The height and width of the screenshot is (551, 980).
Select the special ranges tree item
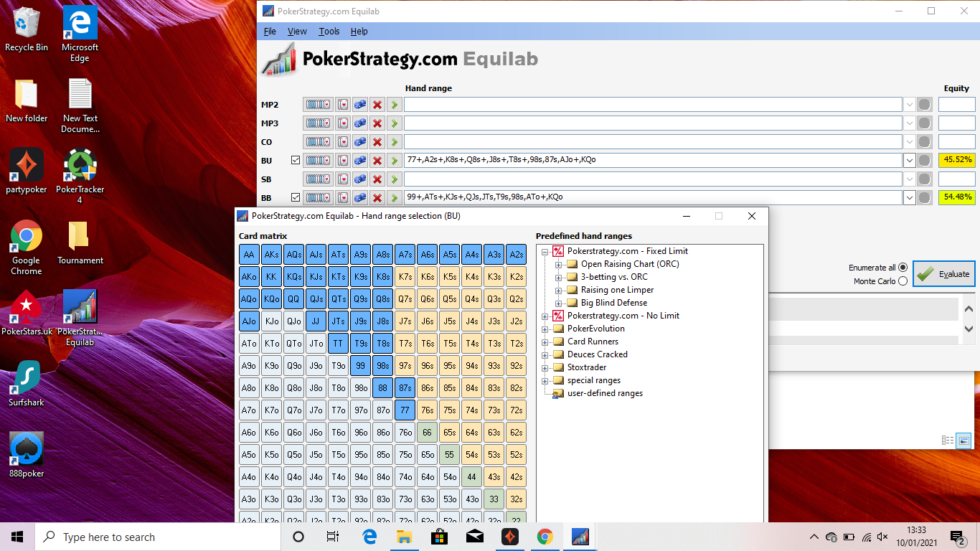pos(594,380)
